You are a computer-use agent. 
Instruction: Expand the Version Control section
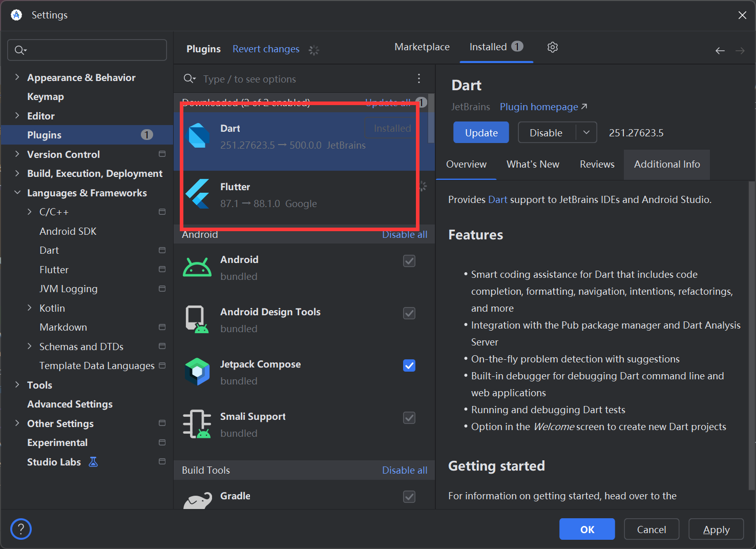pyautogui.click(x=17, y=154)
